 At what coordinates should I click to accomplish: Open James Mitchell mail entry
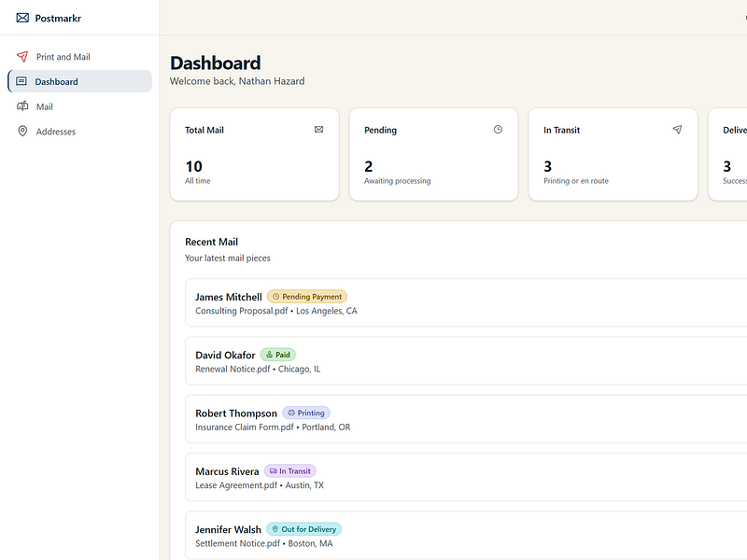(x=466, y=302)
